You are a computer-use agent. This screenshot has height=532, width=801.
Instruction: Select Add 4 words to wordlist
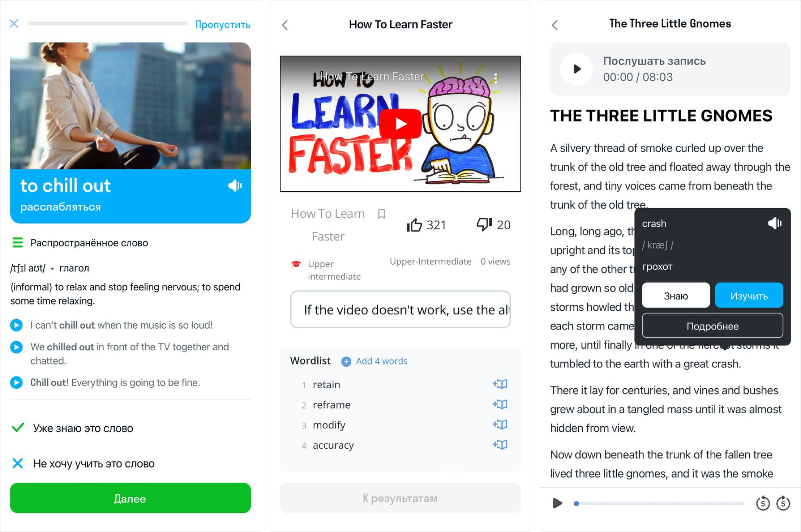point(377,361)
